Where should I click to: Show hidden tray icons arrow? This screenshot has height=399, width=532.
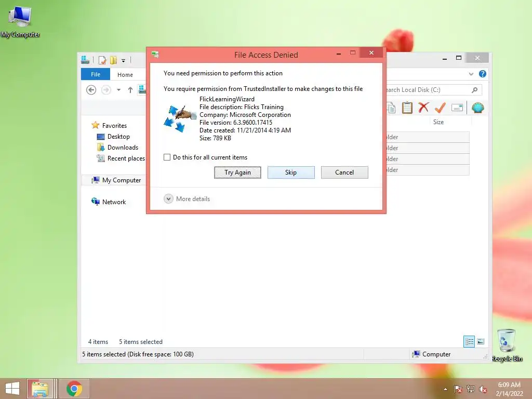[445, 389]
